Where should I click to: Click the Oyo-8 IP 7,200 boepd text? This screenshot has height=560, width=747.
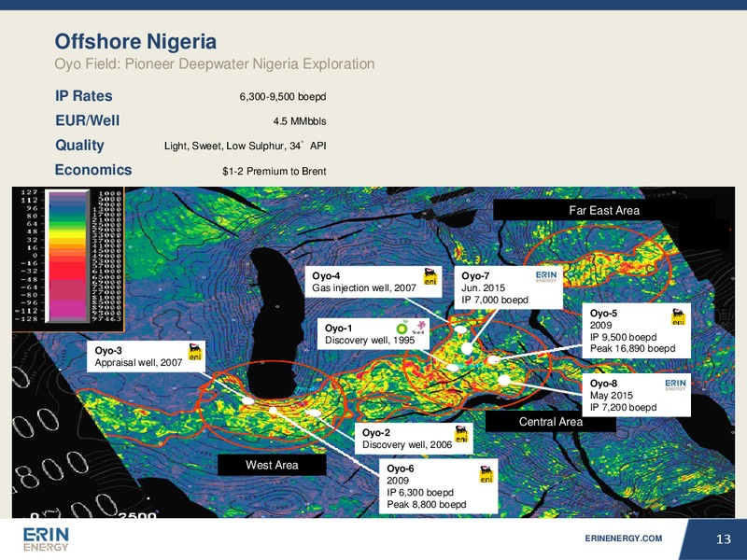click(x=623, y=408)
